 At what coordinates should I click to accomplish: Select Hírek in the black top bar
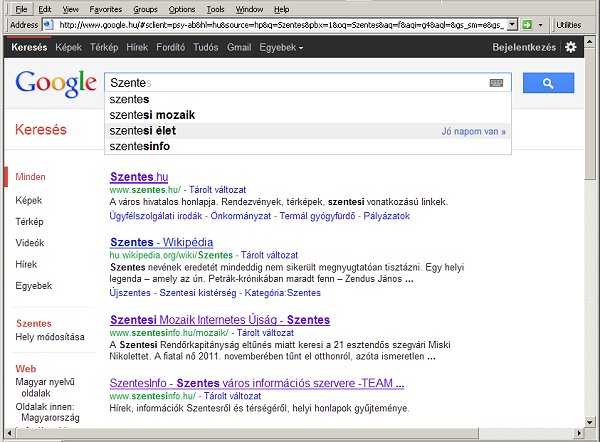137,47
